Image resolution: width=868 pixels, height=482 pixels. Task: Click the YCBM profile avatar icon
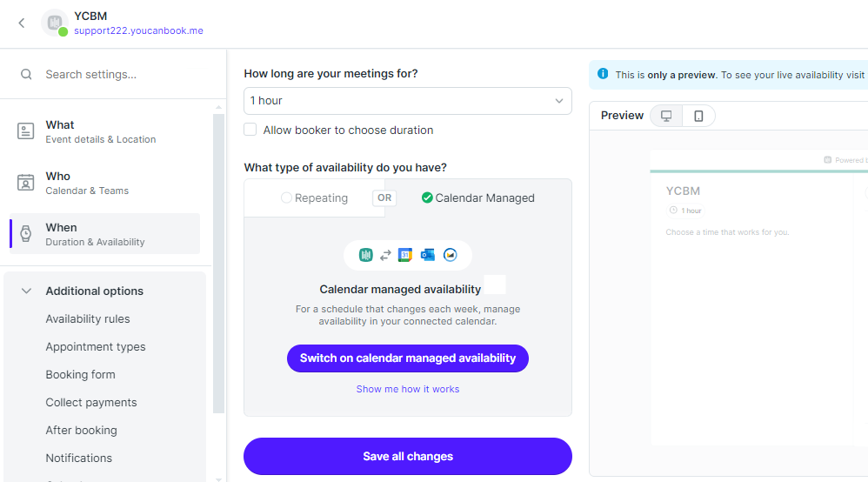point(54,23)
